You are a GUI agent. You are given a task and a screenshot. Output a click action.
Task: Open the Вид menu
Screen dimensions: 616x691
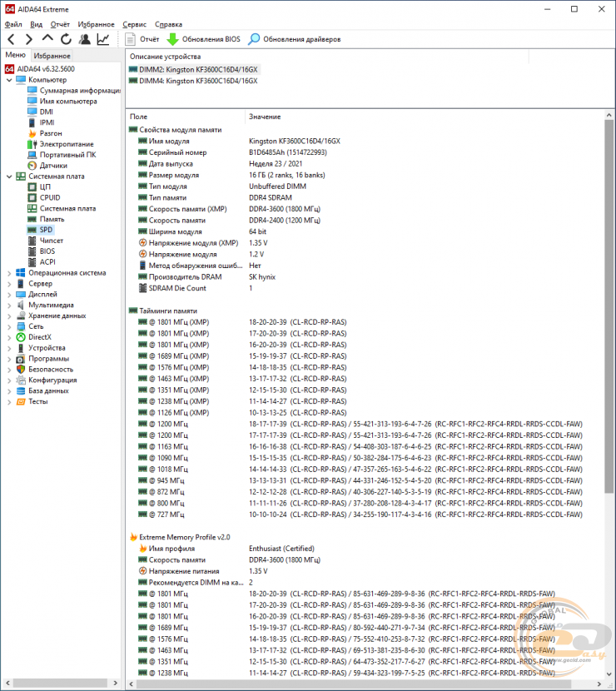point(36,24)
